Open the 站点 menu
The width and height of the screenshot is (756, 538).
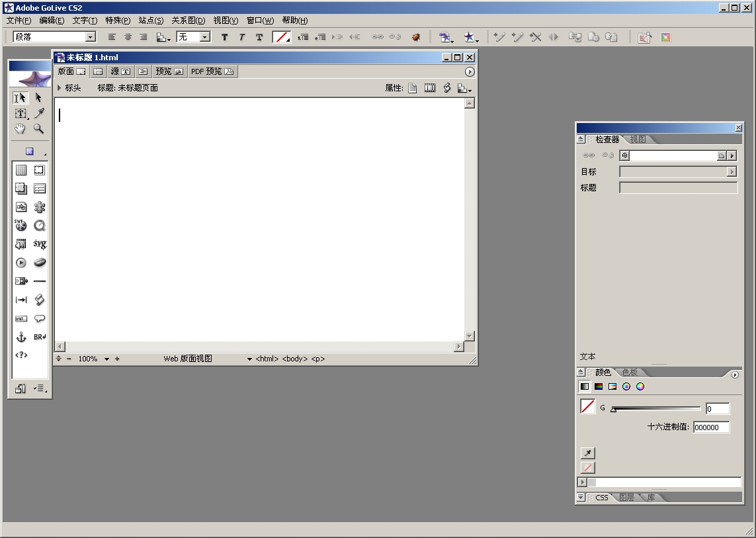151,21
